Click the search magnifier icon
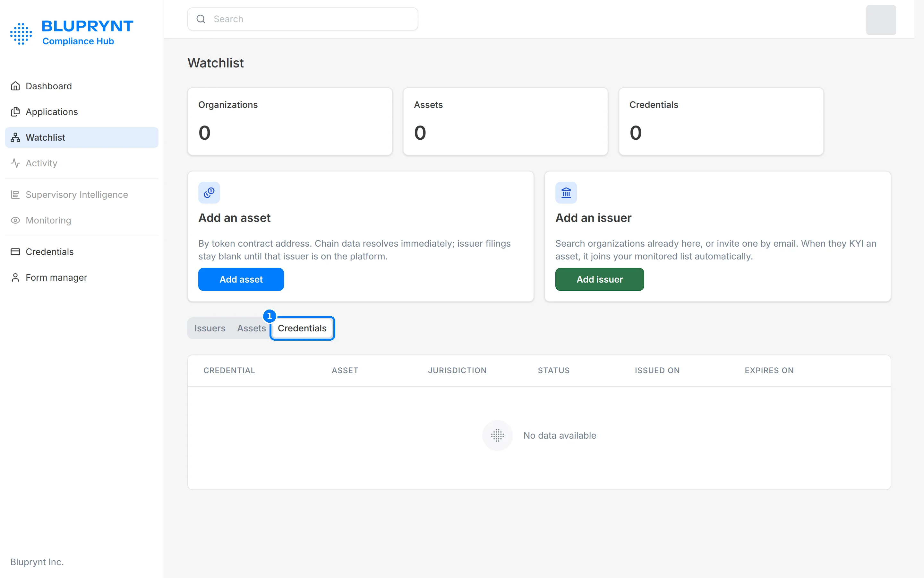924x578 pixels. (x=201, y=19)
